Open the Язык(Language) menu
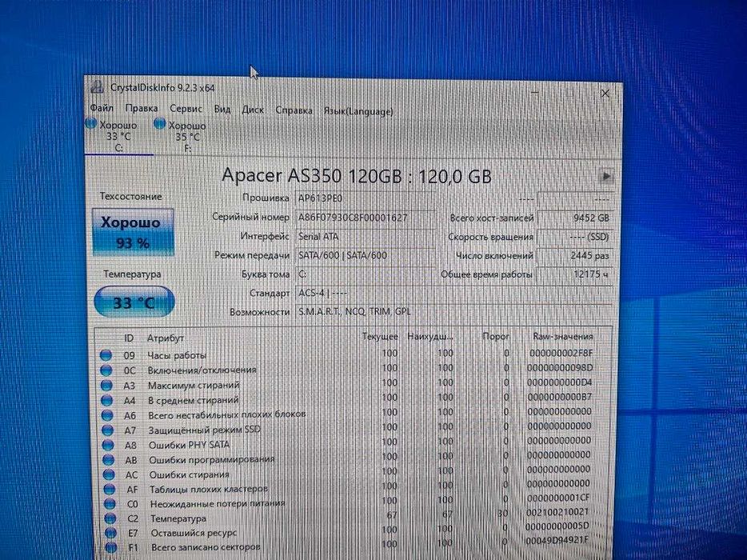Viewport: 747px width, 560px height. pos(358,111)
